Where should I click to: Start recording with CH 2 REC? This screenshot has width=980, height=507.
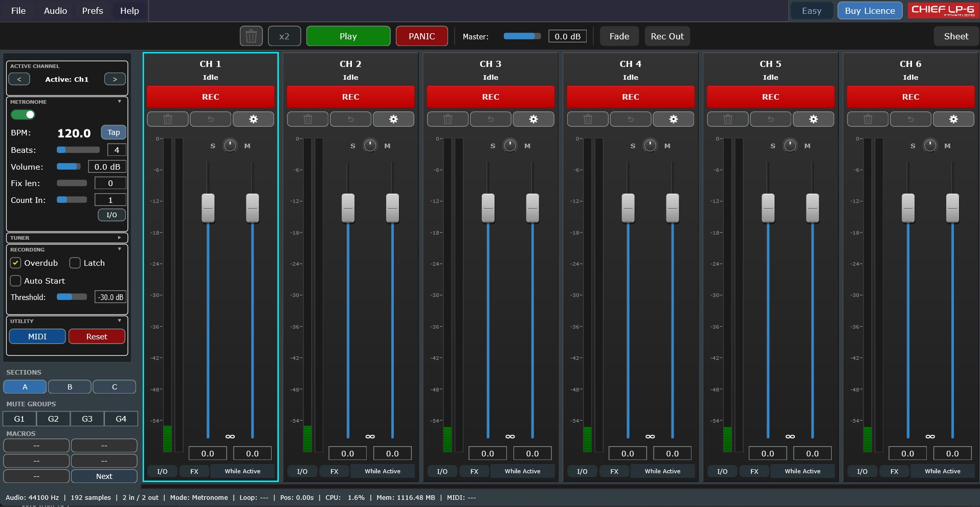[350, 97]
